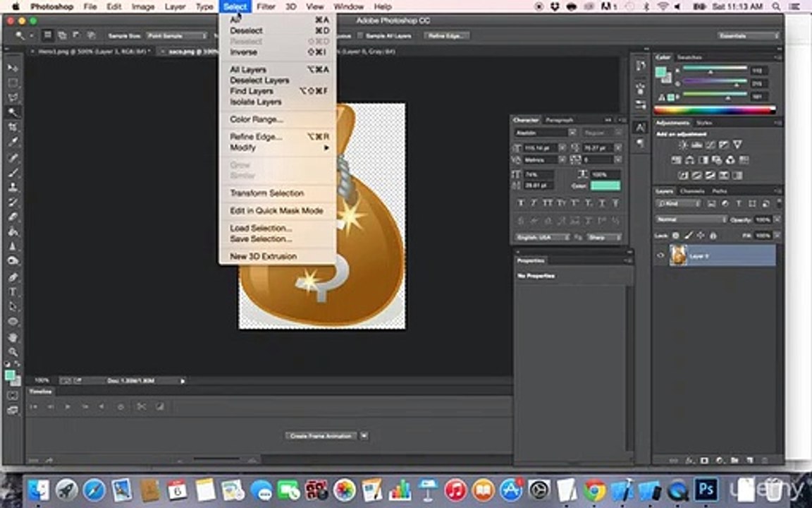Select the Crop tool

point(13,127)
